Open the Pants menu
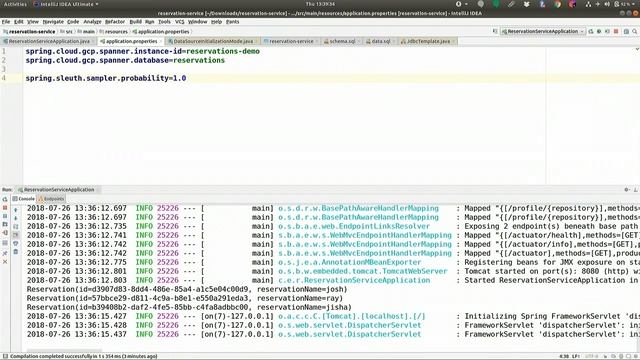 [x=232, y=22]
